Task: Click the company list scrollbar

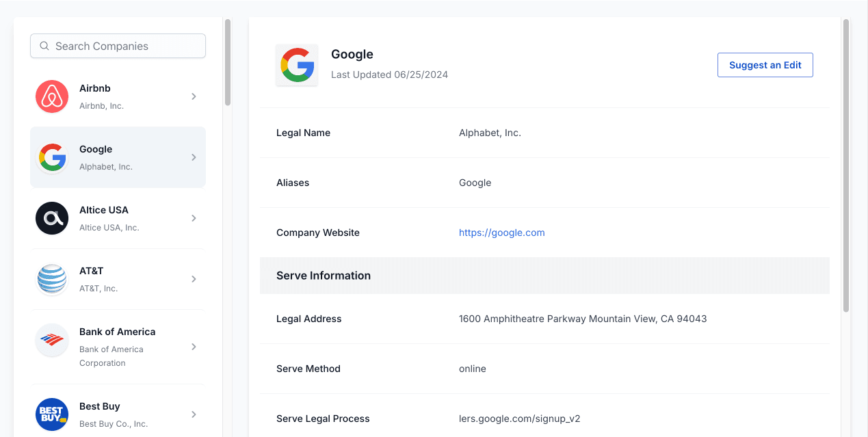Action: [228, 63]
